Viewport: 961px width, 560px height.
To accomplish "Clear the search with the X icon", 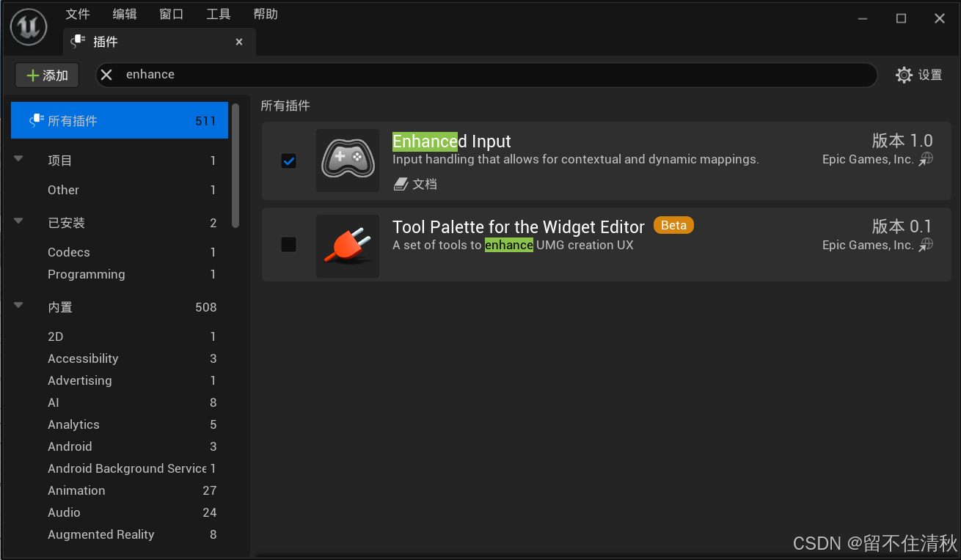I will 107,75.
